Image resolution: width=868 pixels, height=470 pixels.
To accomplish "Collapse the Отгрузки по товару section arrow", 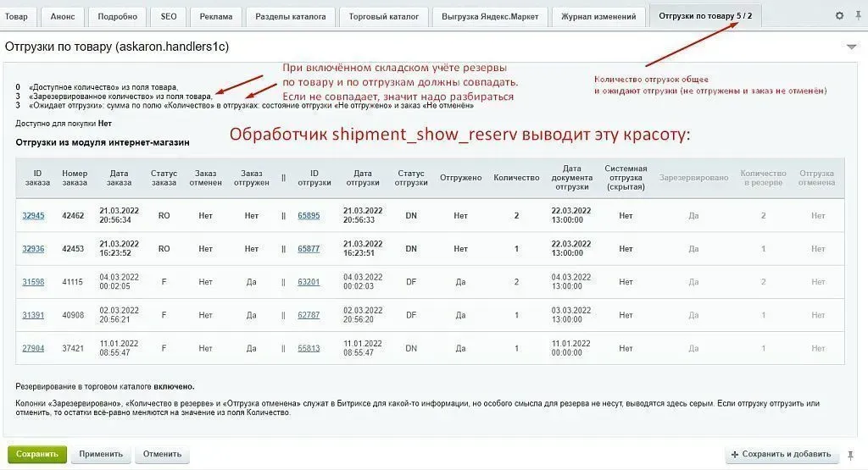I will point(852,47).
